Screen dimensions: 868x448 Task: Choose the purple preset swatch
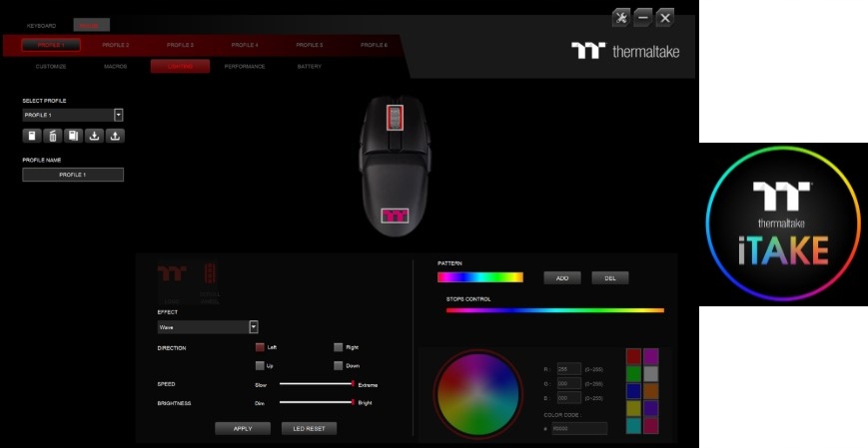click(x=651, y=408)
